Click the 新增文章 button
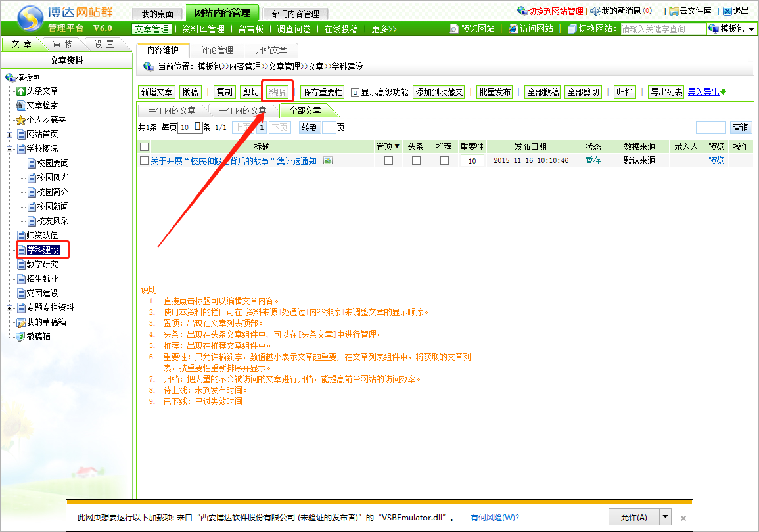This screenshot has width=759, height=532. 156,92
